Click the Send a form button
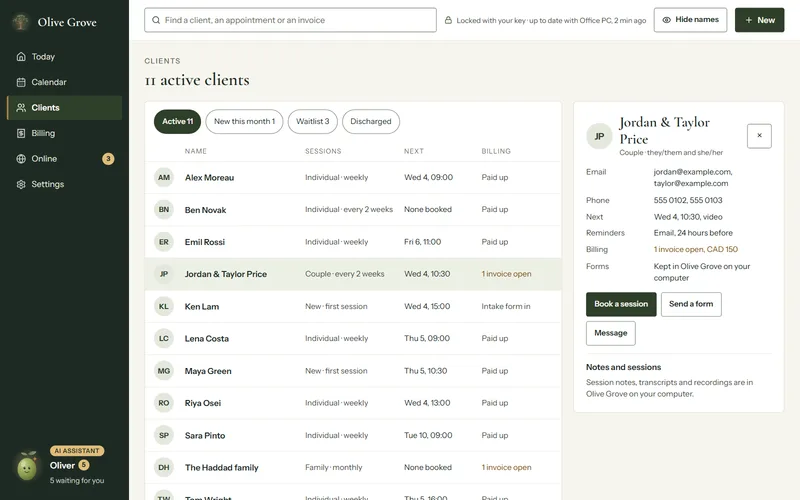The height and width of the screenshot is (500, 800). point(691,304)
